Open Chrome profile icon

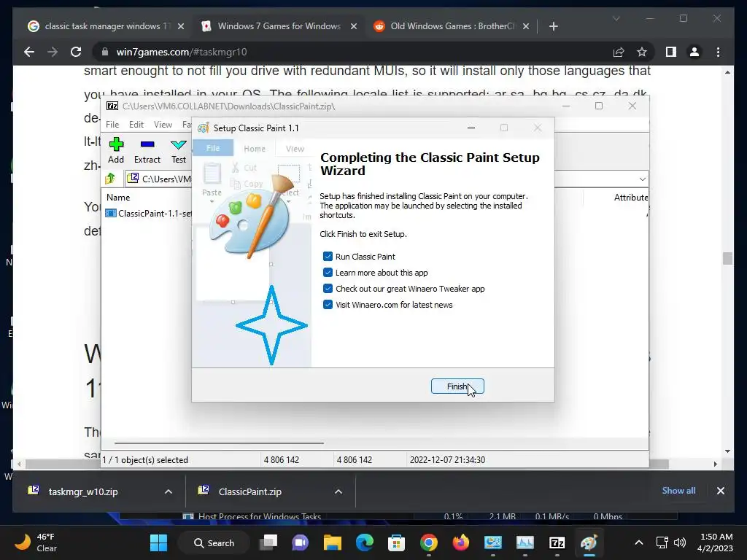(x=694, y=52)
